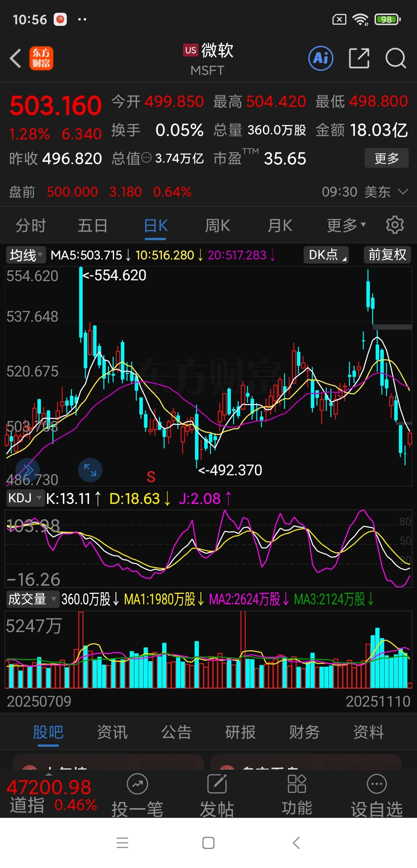Tap the fullscreen expand chart icon
This screenshot has height=868, width=417.
[x=90, y=470]
